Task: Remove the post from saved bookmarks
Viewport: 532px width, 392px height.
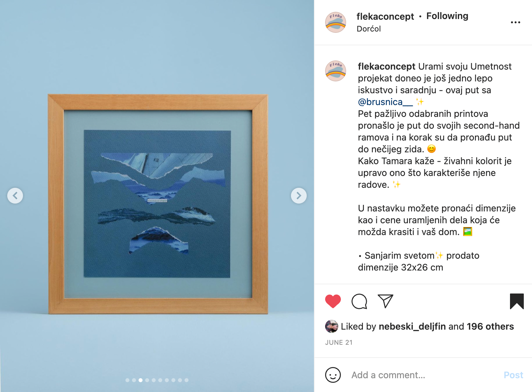Action: [x=517, y=301]
